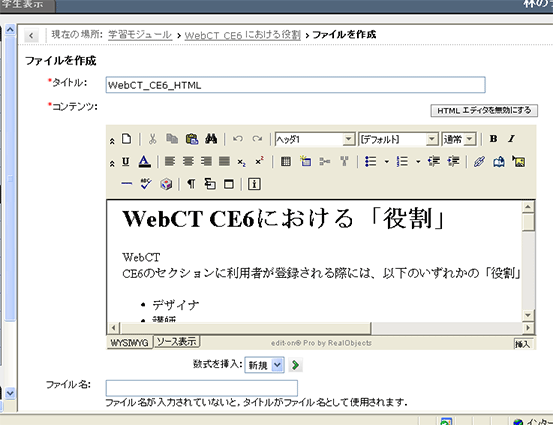Viewport: 553px width, 425px height.
Task: Insert a hyperlink with chain icon
Action: pos(479,162)
